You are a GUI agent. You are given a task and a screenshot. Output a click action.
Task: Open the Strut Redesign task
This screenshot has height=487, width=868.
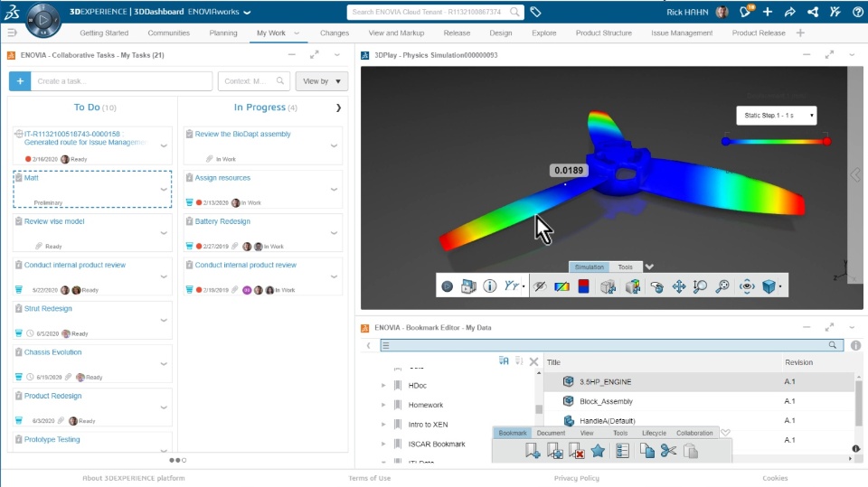click(x=48, y=309)
